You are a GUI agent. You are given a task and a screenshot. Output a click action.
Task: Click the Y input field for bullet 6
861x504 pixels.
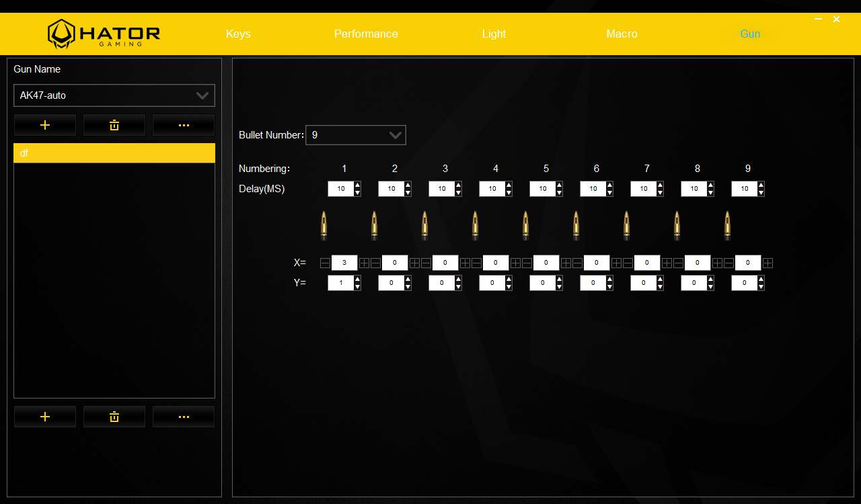click(x=593, y=283)
